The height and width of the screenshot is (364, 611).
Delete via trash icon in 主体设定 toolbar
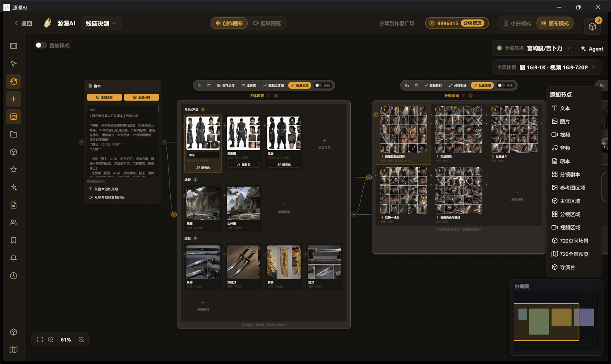(209, 86)
